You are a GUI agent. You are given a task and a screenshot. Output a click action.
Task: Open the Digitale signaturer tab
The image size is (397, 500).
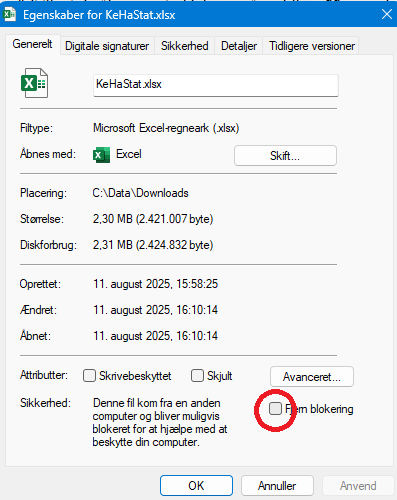coord(107,46)
